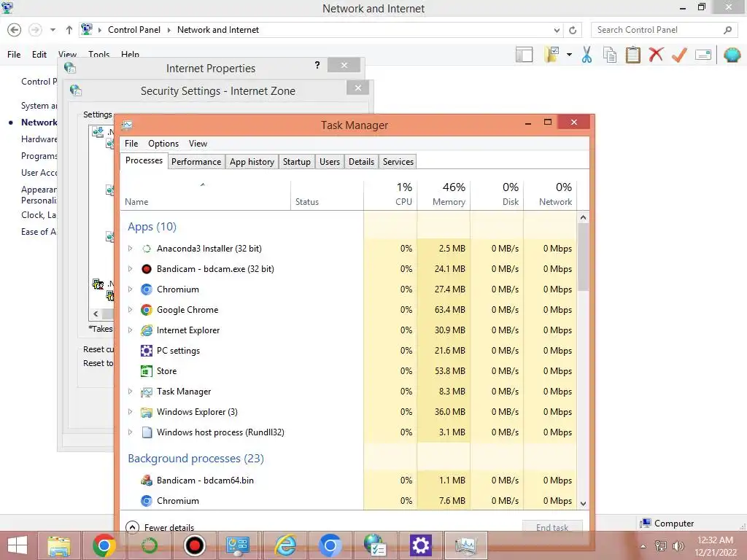Click the PC settings gear icon in the process list

coord(147,351)
